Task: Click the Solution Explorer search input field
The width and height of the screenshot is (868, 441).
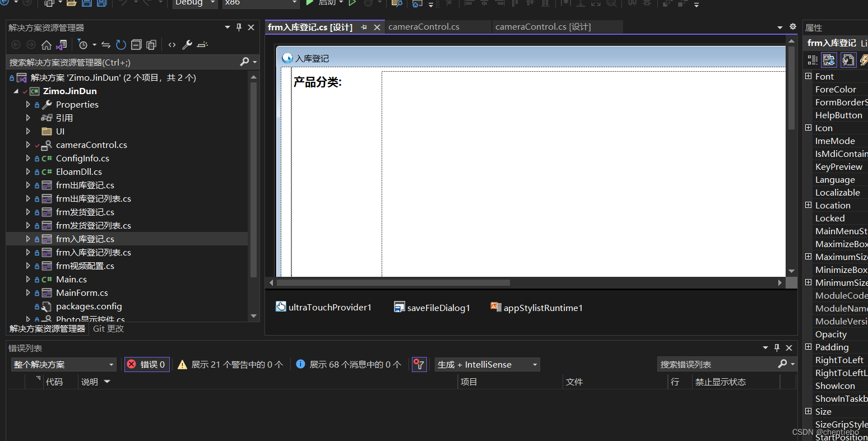Action: (x=122, y=62)
